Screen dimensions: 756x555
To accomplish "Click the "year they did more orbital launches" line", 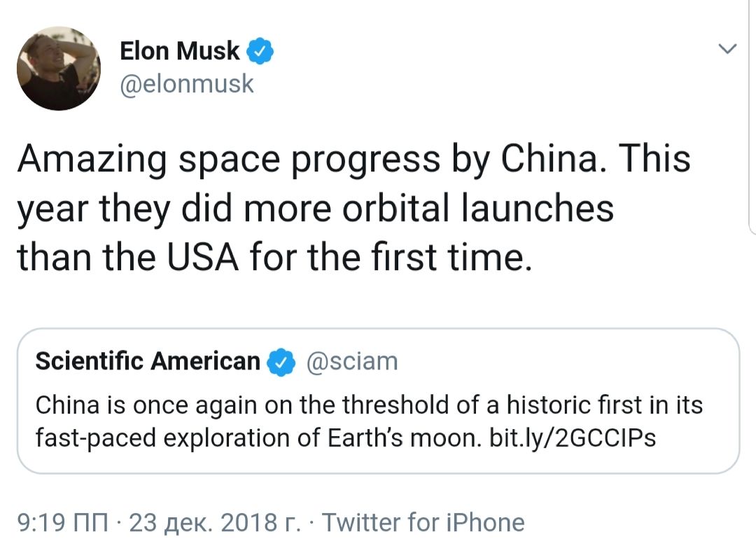I will 315,208.
